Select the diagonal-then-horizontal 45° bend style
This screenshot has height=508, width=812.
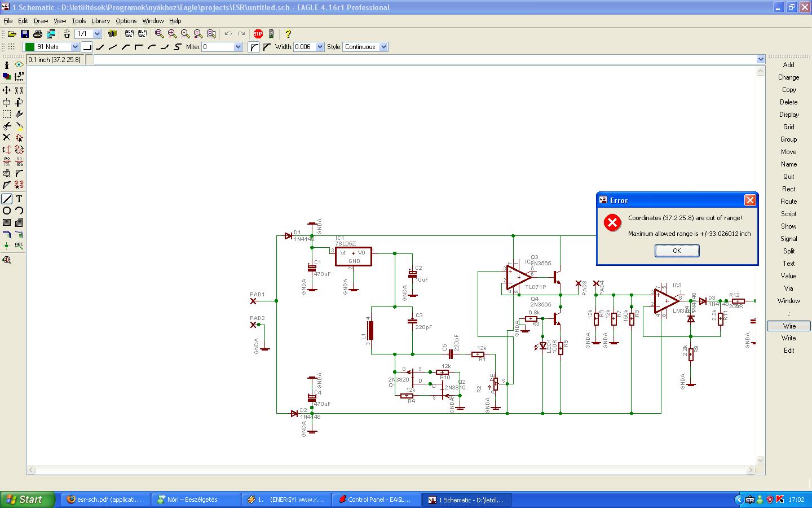point(126,47)
